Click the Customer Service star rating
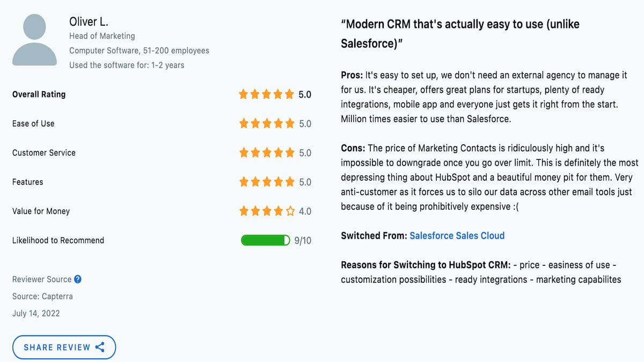The height and width of the screenshot is (362, 644). [x=267, y=153]
